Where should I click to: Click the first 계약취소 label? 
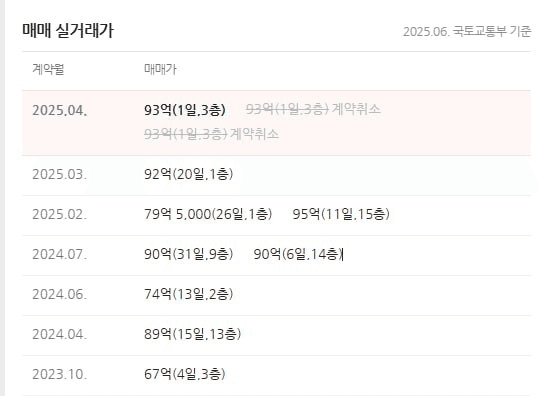click(x=356, y=109)
